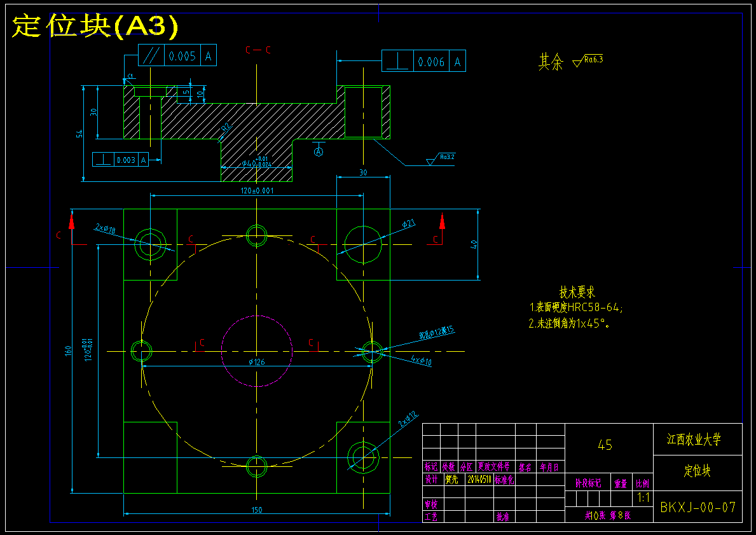
Task: Click the 其余 surface finish note
Action: tap(550, 62)
